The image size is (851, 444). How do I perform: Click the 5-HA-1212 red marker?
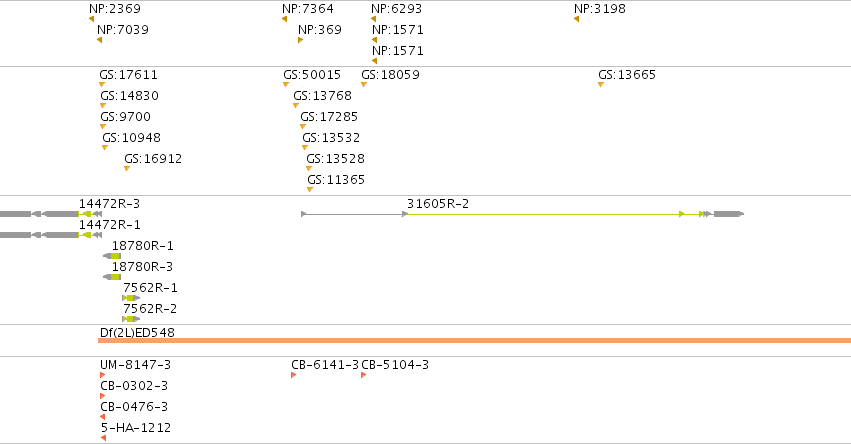[x=103, y=438]
